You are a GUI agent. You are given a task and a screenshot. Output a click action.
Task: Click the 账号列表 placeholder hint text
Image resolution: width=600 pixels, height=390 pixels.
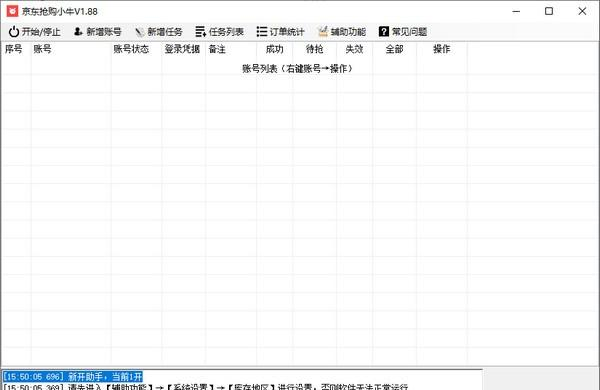click(297, 69)
